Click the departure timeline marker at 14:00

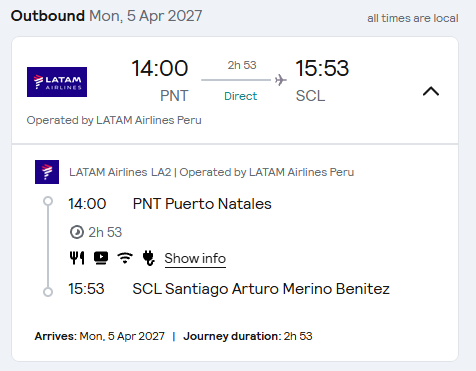click(x=48, y=201)
